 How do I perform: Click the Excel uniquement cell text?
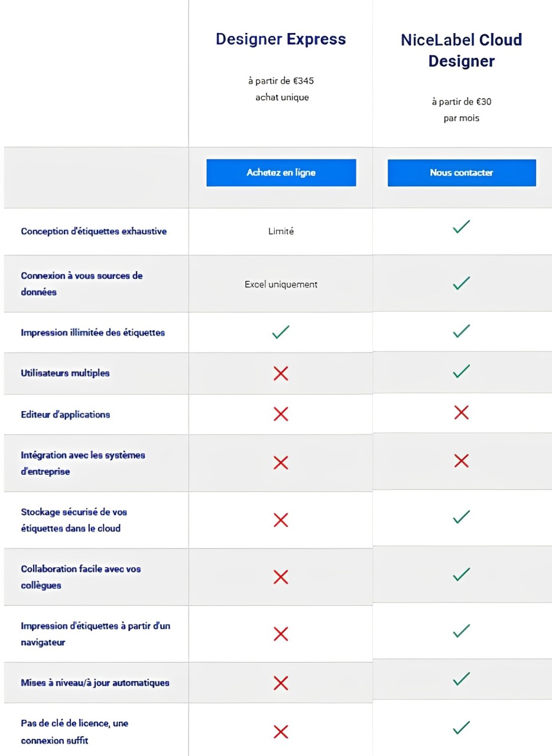pyautogui.click(x=281, y=284)
